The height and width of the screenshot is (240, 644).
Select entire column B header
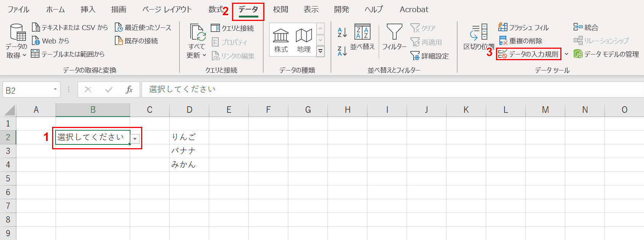coord(93,110)
